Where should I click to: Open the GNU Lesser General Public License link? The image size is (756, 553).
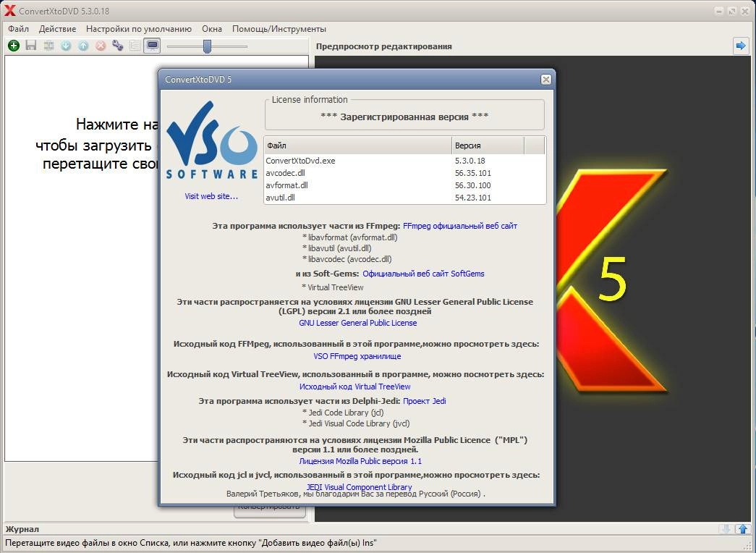pyautogui.click(x=358, y=323)
